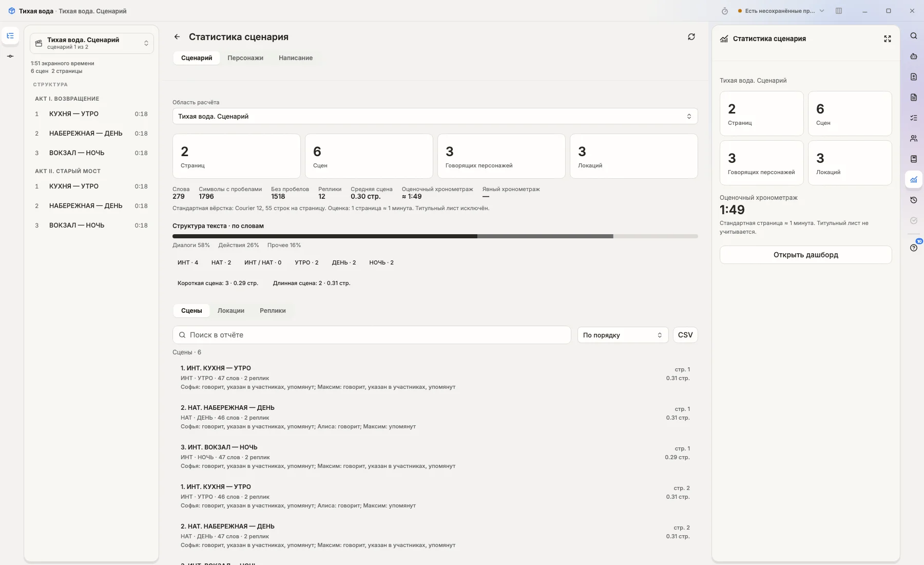Open the robot assistant icon in sidebar

pos(914,56)
